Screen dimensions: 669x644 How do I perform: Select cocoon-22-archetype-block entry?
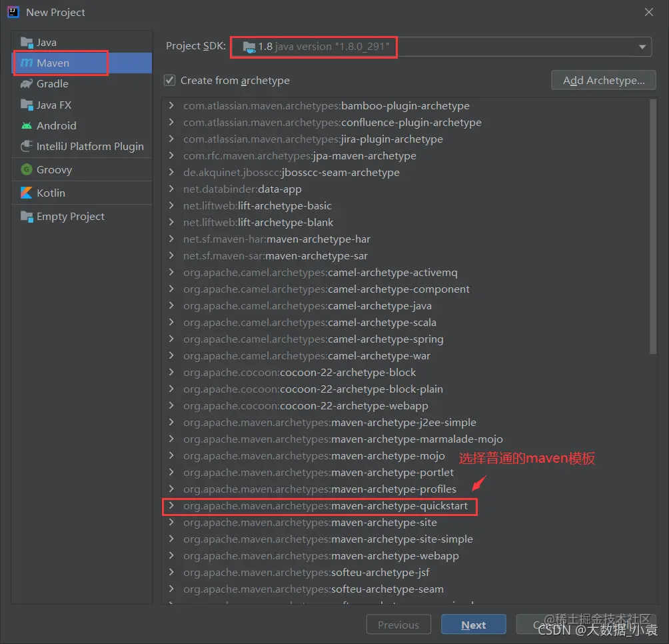tap(299, 372)
